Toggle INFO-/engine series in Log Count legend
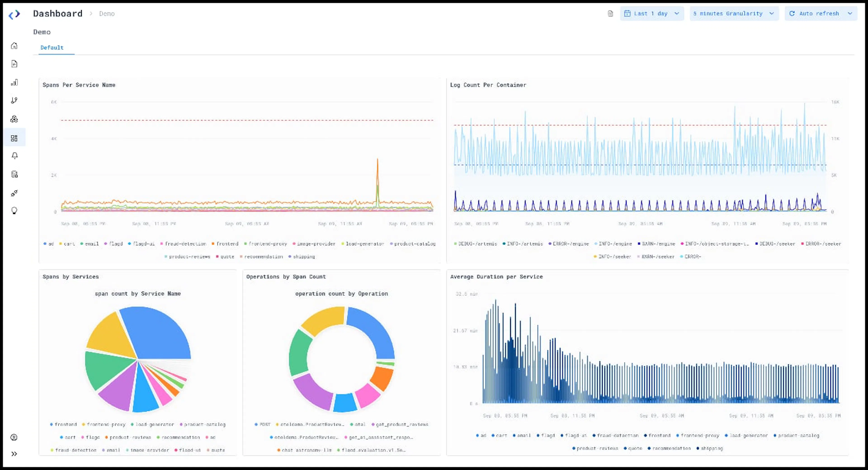Screen dimensions: 868x470 [613, 244]
